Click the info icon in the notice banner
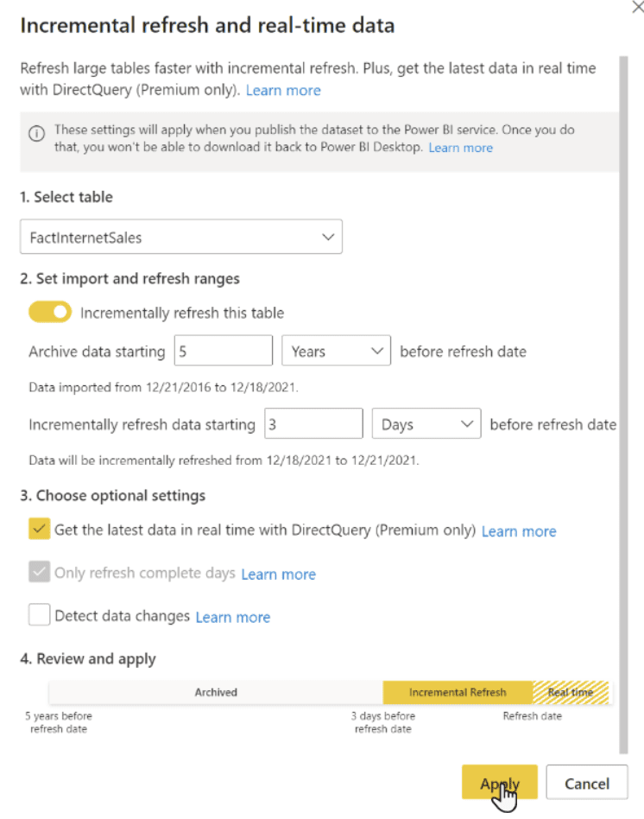The width and height of the screenshot is (644, 819). [x=36, y=133]
